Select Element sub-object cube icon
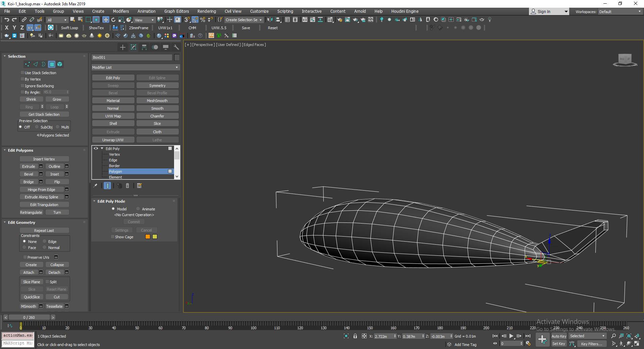The width and height of the screenshot is (644, 349). [x=60, y=64]
